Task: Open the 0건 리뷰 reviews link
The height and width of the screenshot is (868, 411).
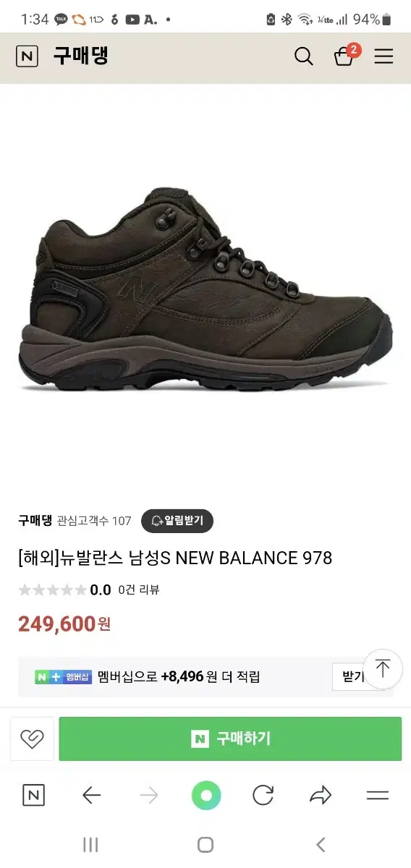Action: click(x=138, y=590)
